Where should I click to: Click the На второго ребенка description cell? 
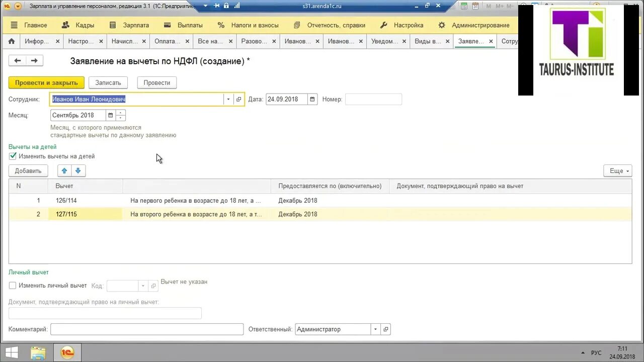[197, 214]
